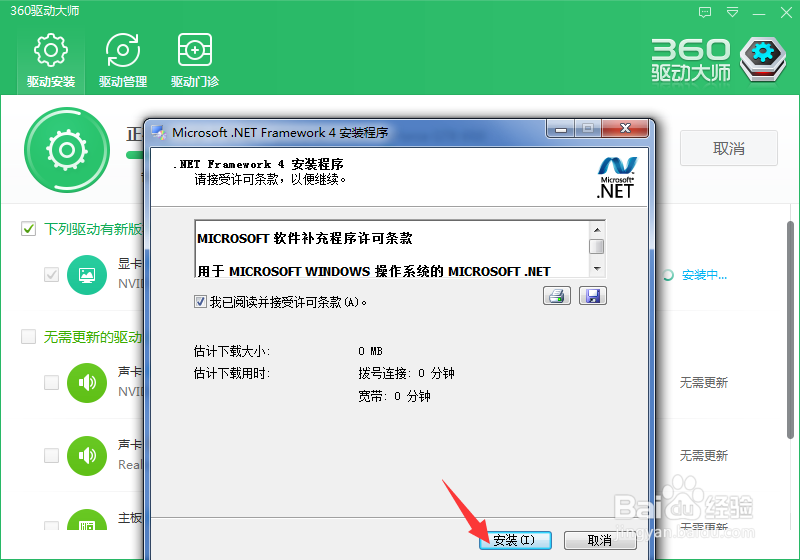Click 取消 button in 360 window
Image resolution: width=800 pixels, height=560 pixels.
coord(729,148)
